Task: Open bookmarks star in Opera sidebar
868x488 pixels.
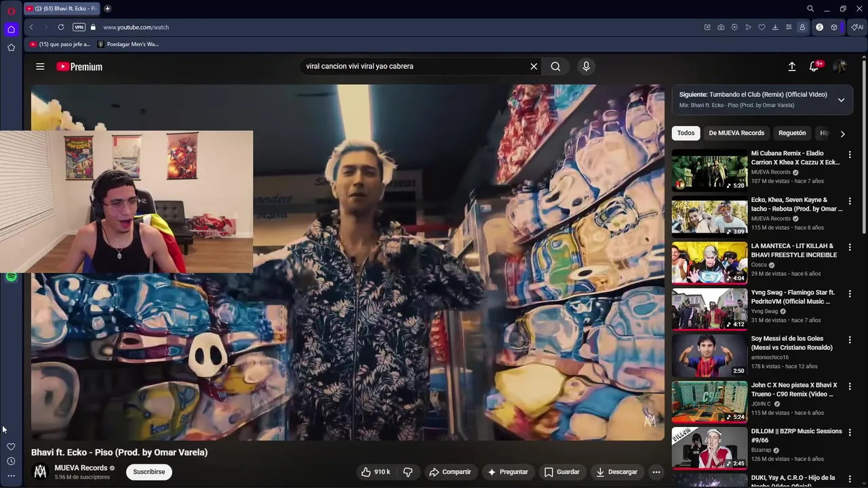Action: (x=11, y=47)
